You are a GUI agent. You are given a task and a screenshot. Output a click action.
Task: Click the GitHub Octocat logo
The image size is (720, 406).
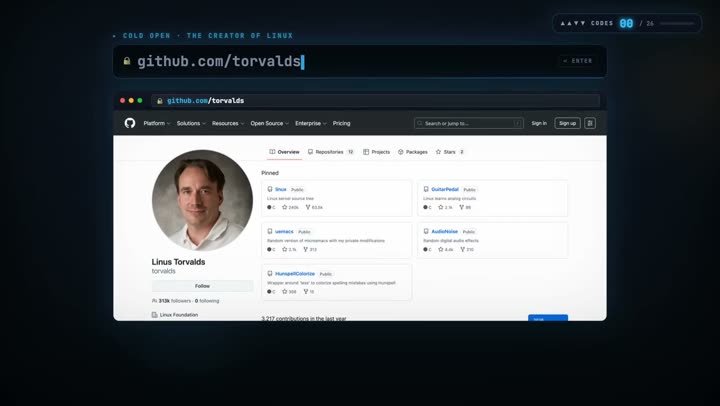point(130,123)
